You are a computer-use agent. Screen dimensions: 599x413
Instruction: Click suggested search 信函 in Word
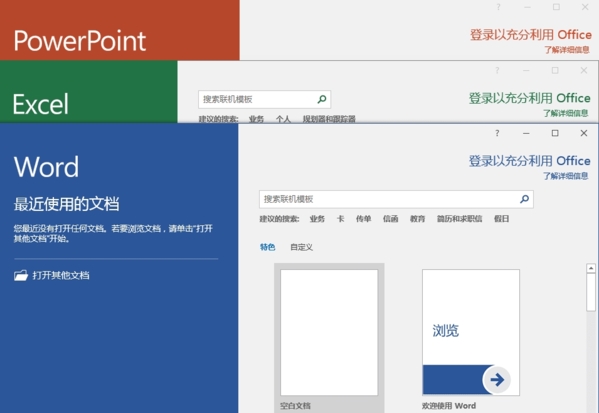click(x=390, y=219)
